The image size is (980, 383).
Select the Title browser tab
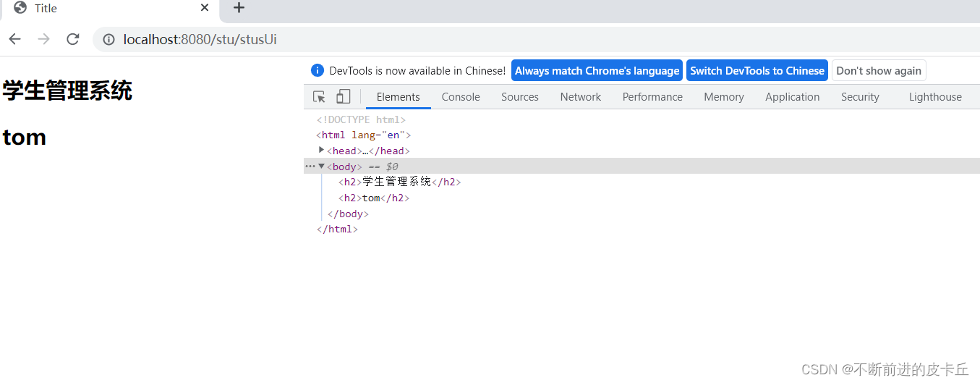(109, 9)
